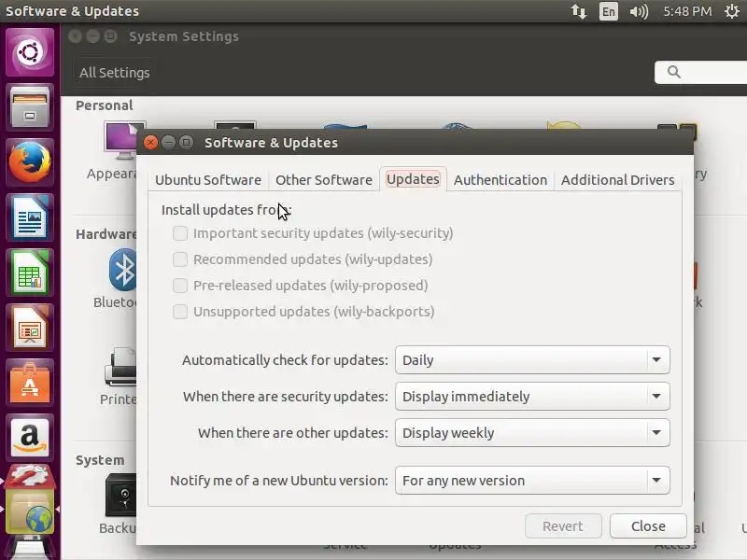
Task: Launch the Files manager from the dock
Action: [x=30, y=107]
